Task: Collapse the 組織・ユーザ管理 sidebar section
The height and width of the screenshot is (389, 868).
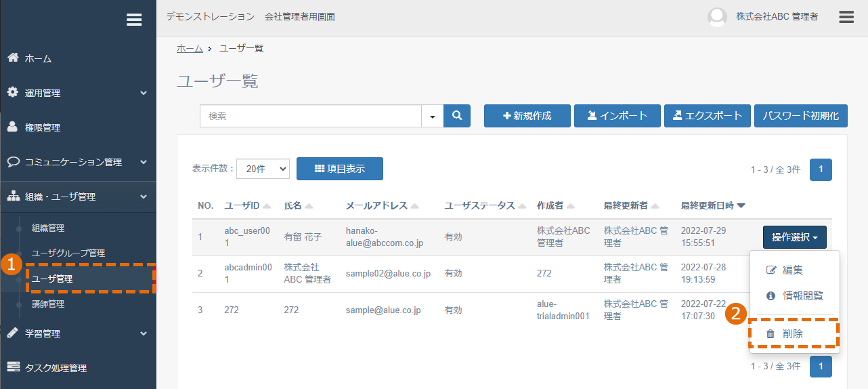Action: (x=144, y=197)
